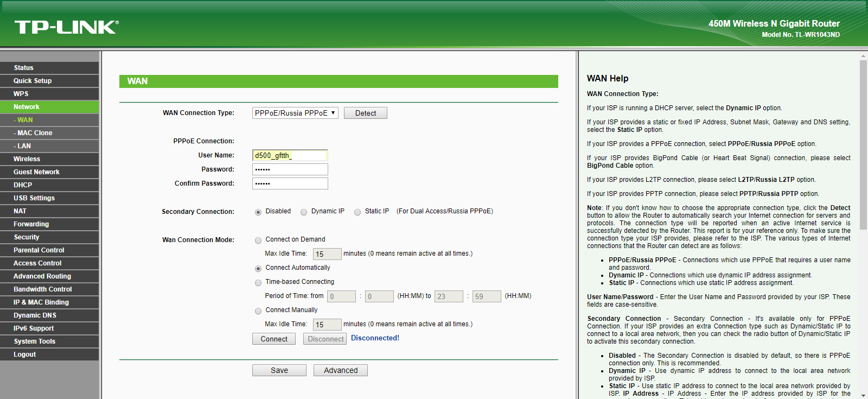Click the TP-LINK logo
Screen dimensions: 868x399
click(66, 27)
